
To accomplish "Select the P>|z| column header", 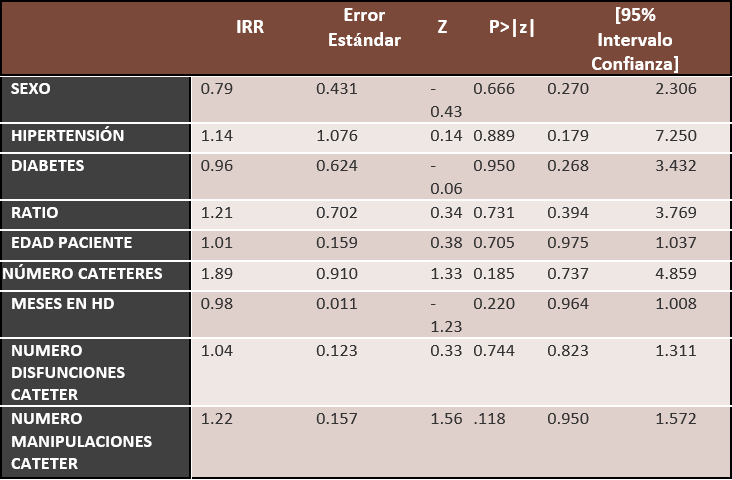I will pyautogui.click(x=512, y=28).
